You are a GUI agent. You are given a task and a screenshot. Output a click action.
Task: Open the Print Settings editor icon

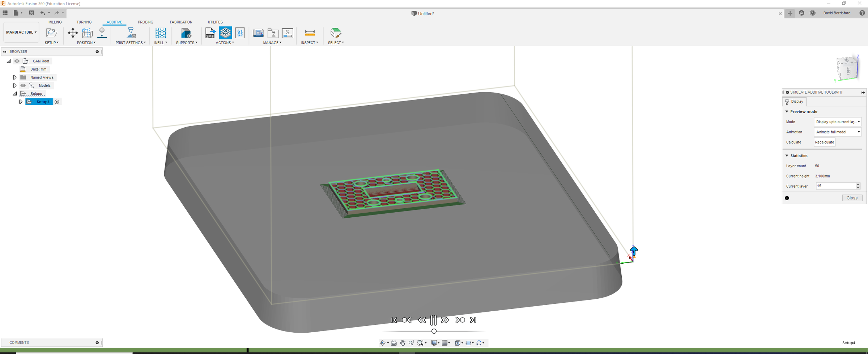pos(131,33)
